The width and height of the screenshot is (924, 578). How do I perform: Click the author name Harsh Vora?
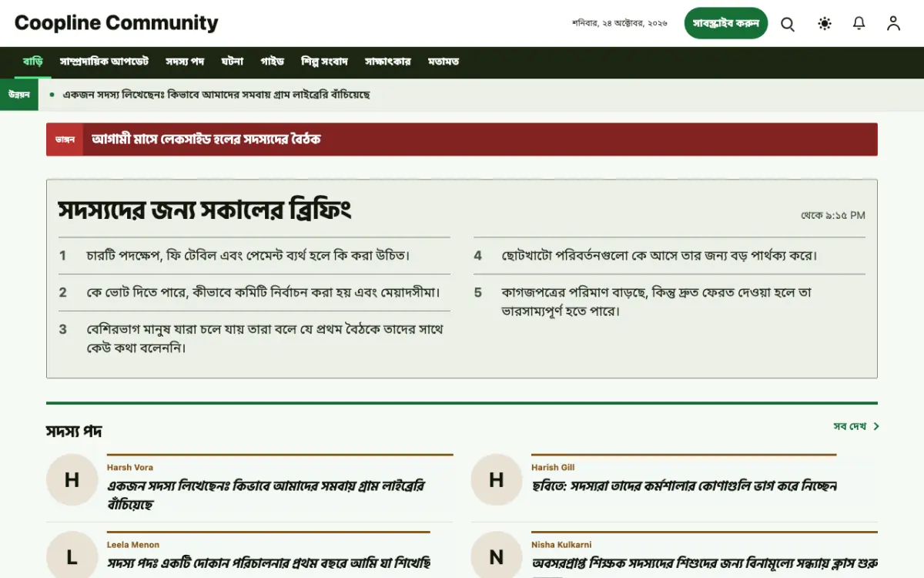coord(130,468)
